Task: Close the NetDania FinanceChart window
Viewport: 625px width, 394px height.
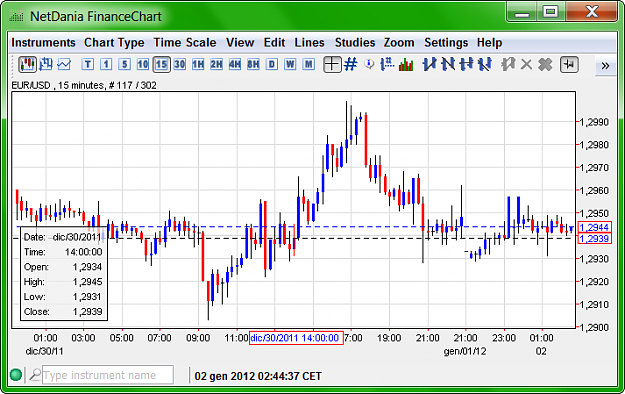Action: tap(591, 13)
